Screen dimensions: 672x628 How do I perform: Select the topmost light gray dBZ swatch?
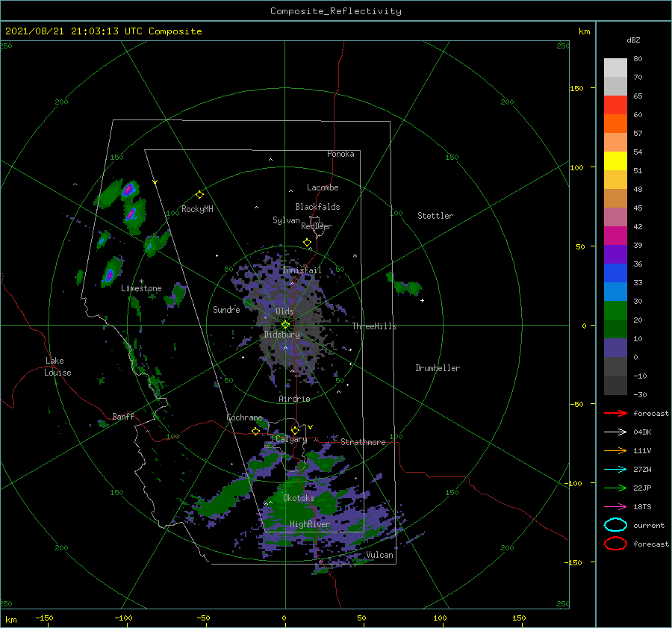(x=615, y=68)
